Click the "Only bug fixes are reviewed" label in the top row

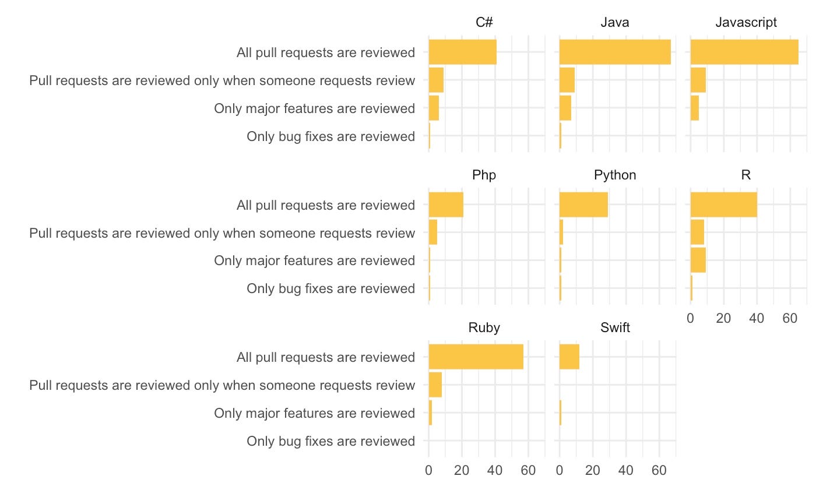pos(331,136)
